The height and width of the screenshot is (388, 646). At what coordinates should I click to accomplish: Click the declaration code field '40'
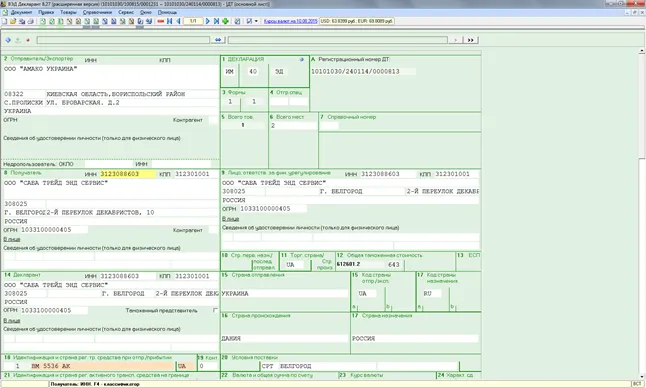tap(253, 71)
